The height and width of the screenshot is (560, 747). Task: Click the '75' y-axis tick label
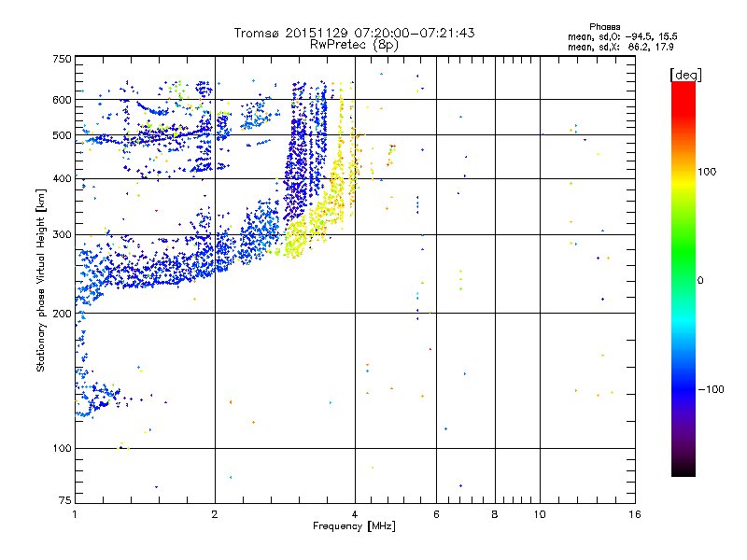[65, 500]
